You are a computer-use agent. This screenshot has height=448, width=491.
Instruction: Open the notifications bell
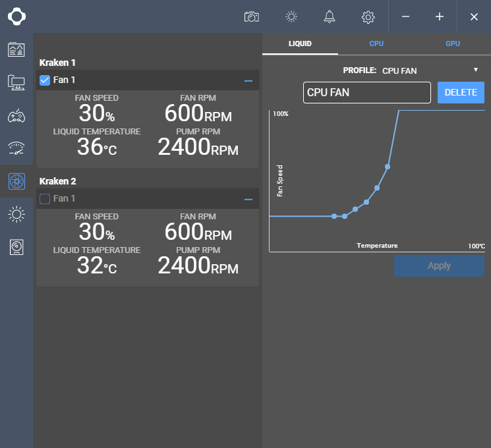tap(330, 16)
